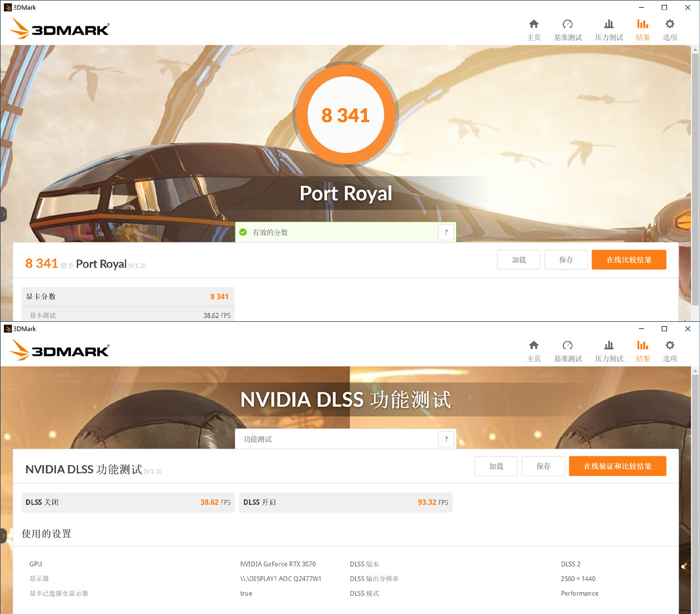Image resolution: width=700 pixels, height=614 pixels.
Task: Open the Stress Test icon in DLSS window
Action: (608, 350)
